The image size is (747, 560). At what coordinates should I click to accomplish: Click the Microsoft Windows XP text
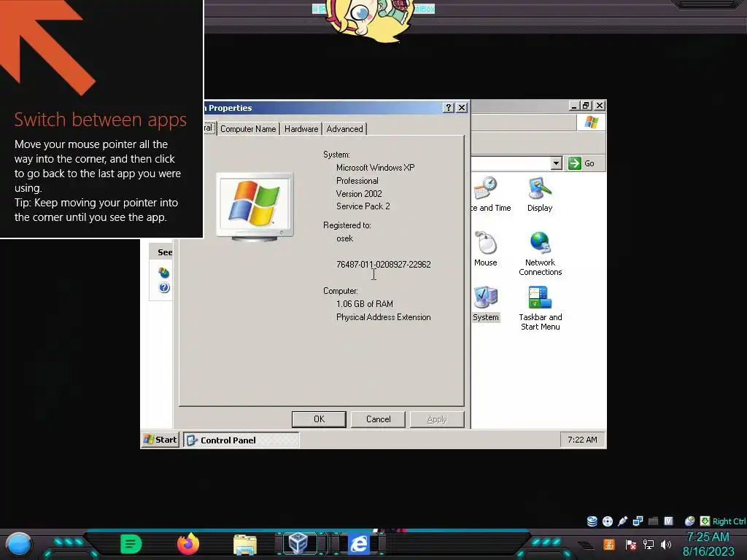[x=376, y=168]
